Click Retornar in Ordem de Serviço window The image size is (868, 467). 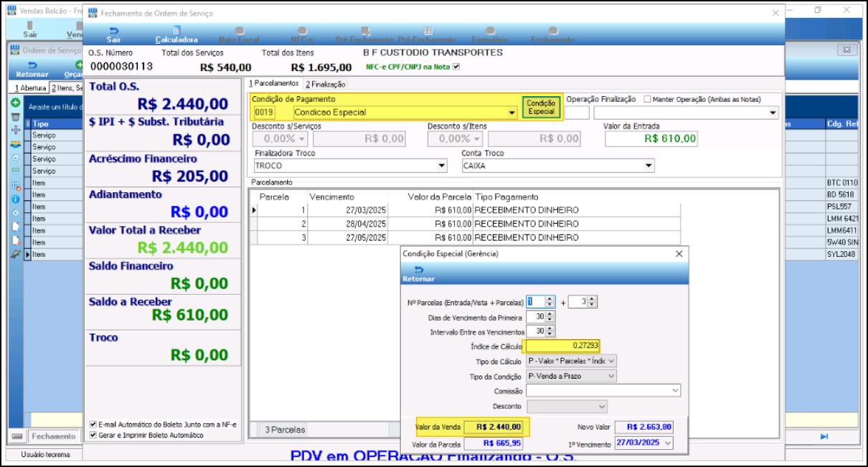(x=32, y=69)
